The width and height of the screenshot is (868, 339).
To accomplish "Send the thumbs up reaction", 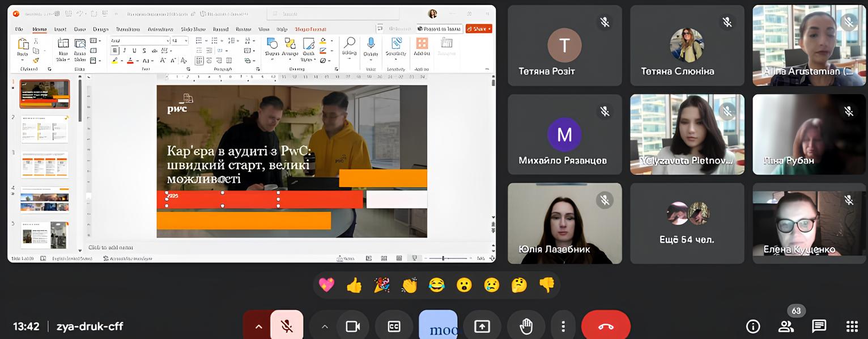I will coord(354,285).
